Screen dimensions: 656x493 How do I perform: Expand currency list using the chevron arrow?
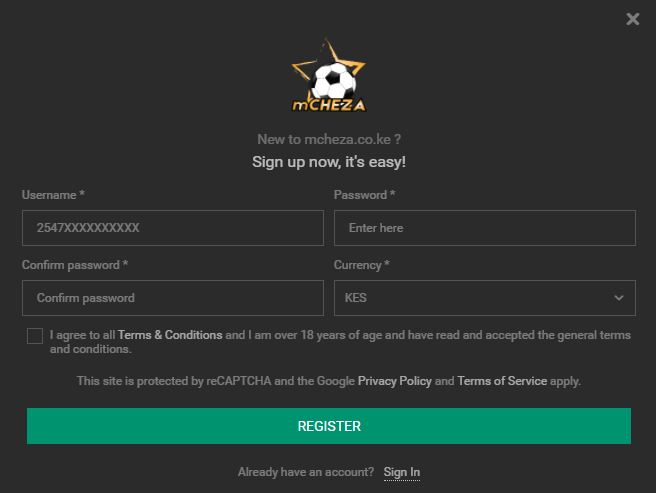619,298
